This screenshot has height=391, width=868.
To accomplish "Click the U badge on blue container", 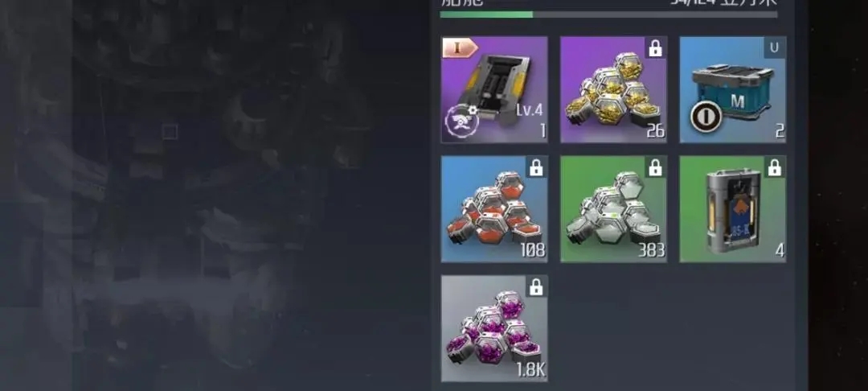I will click(775, 48).
